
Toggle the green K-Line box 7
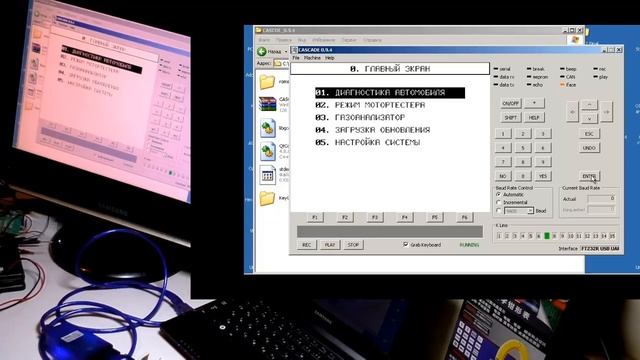tap(547, 236)
